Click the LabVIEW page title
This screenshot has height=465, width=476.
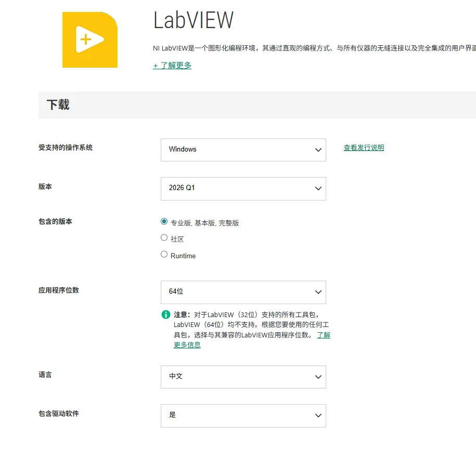pyautogui.click(x=194, y=20)
